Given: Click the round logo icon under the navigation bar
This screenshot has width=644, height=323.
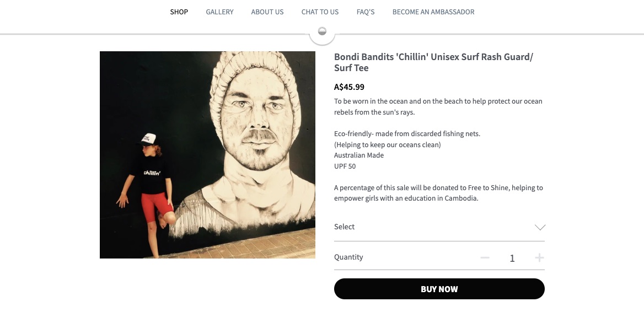Looking at the screenshot, I should pos(322,31).
